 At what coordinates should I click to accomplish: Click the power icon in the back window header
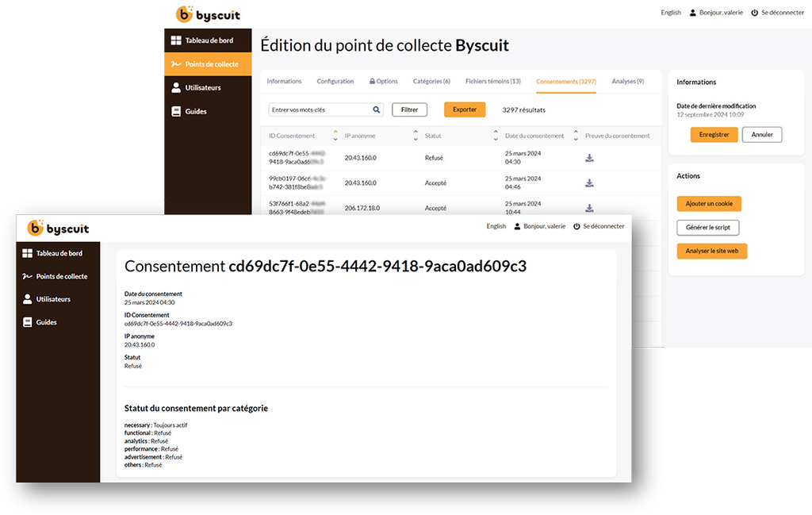pos(755,13)
